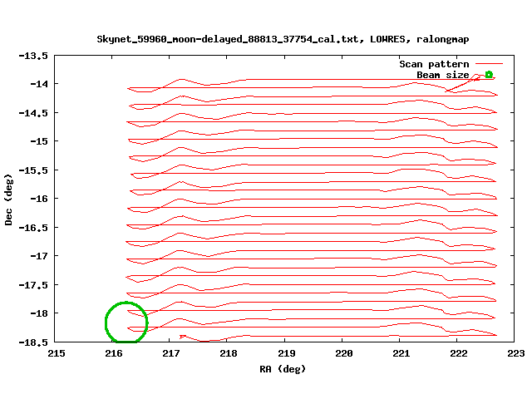The width and height of the screenshot is (532, 399).
Task: Click the y-axis tick label -15.5
Action: click(x=33, y=170)
